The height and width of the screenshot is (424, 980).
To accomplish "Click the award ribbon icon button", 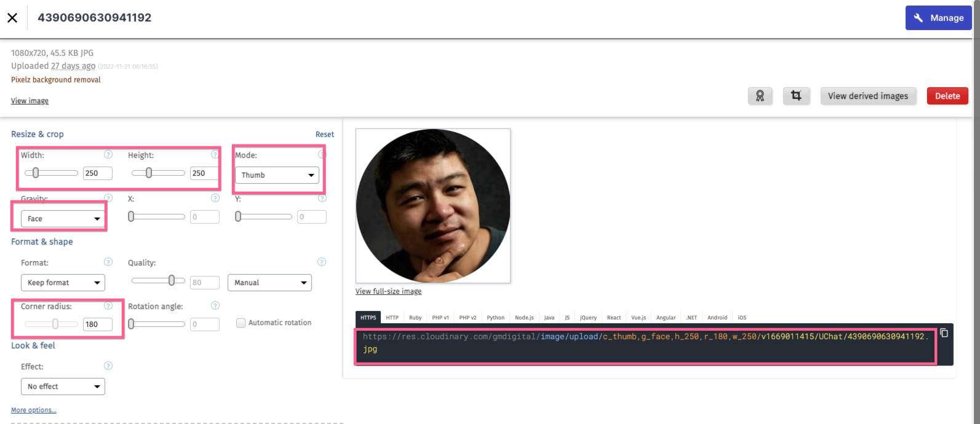I will [760, 96].
